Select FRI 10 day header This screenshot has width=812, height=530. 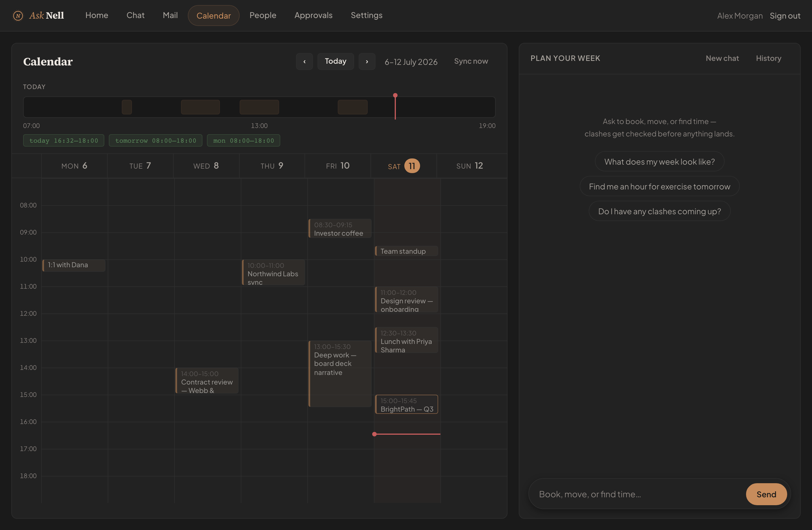pyautogui.click(x=338, y=166)
